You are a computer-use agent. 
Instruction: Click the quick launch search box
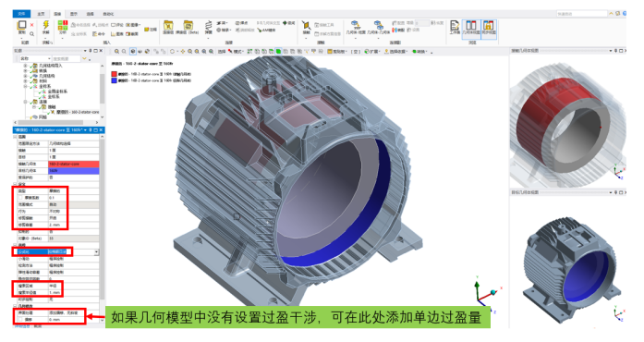[x=581, y=14]
